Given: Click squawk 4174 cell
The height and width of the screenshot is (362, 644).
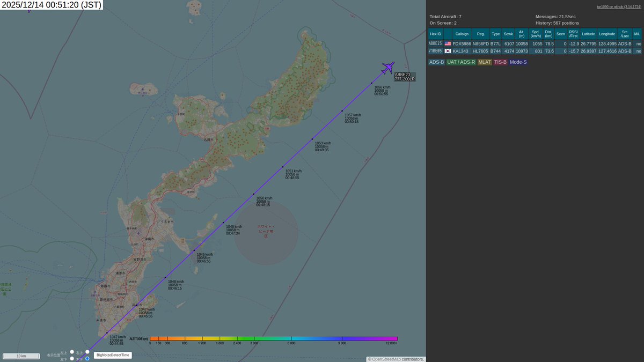Looking at the screenshot, I should tap(509, 51).
